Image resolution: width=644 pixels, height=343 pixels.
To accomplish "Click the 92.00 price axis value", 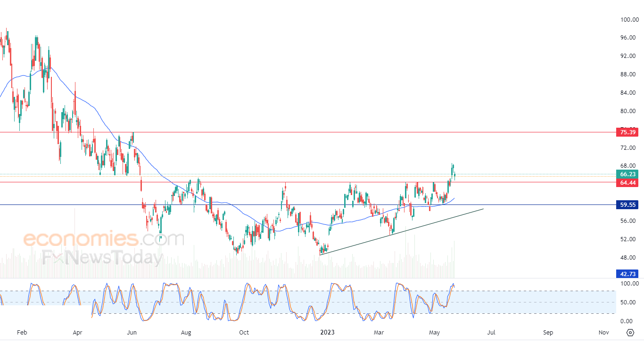I will pos(629,56).
